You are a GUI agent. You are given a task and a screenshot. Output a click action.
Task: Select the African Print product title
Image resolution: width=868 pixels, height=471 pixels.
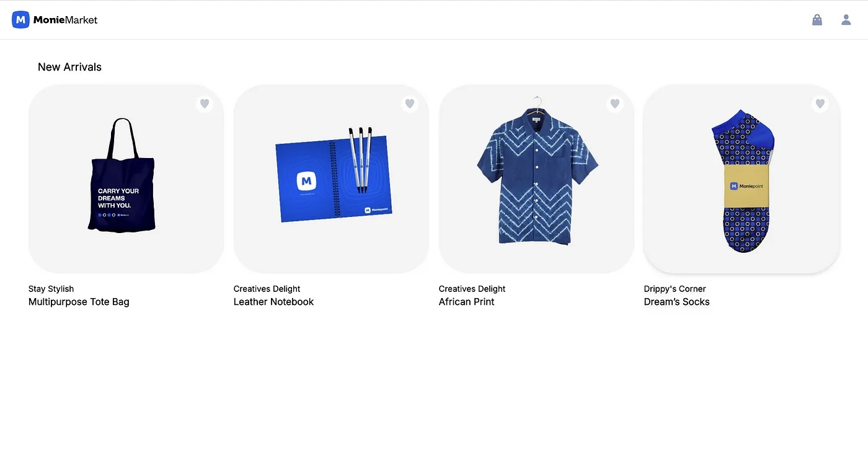pyautogui.click(x=466, y=302)
